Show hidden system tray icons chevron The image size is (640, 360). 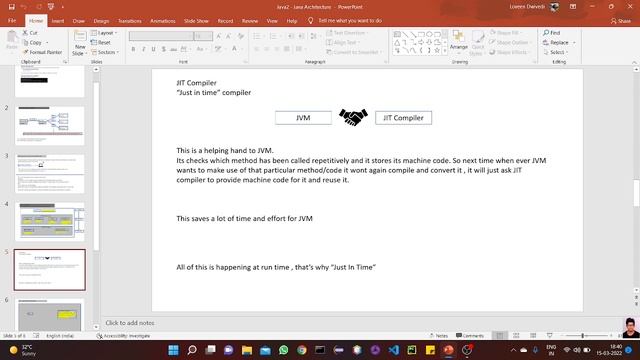coord(513,350)
